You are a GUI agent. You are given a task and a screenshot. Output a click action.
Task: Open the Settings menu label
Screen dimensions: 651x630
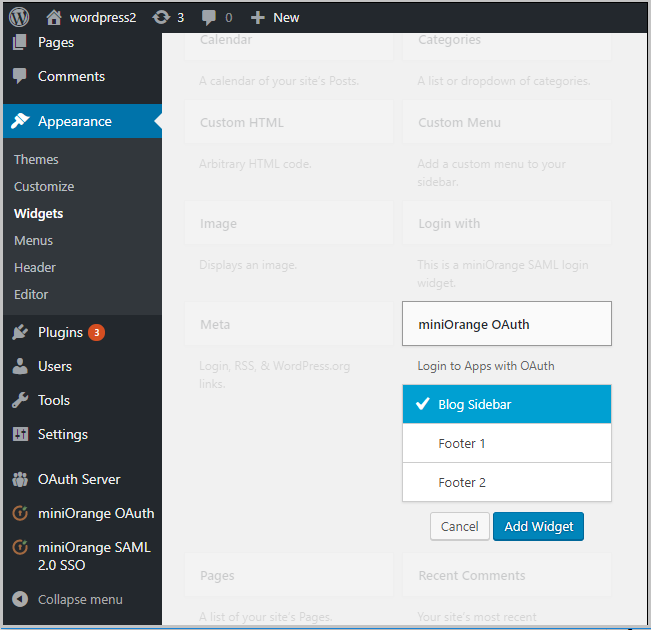coord(63,434)
